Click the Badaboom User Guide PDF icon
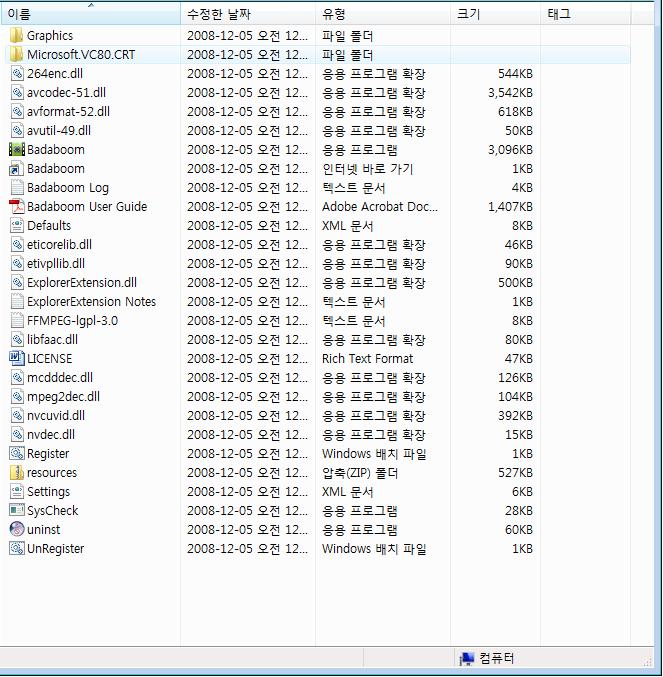Viewport: 663px width, 677px height. 17,206
